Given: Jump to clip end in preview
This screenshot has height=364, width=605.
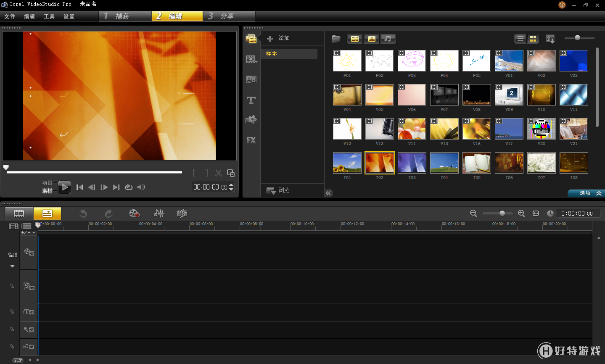Looking at the screenshot, I should tap(116, 187).
